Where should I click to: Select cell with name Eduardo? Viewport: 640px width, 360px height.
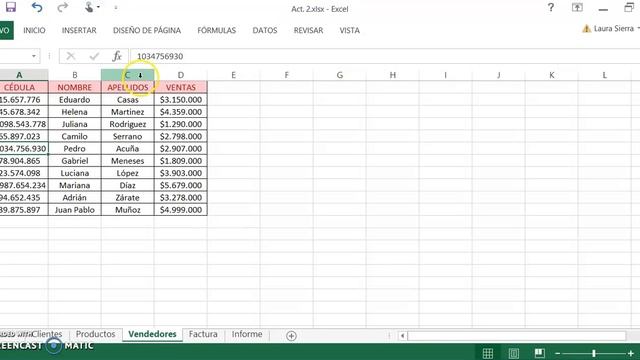coord(75,100)
